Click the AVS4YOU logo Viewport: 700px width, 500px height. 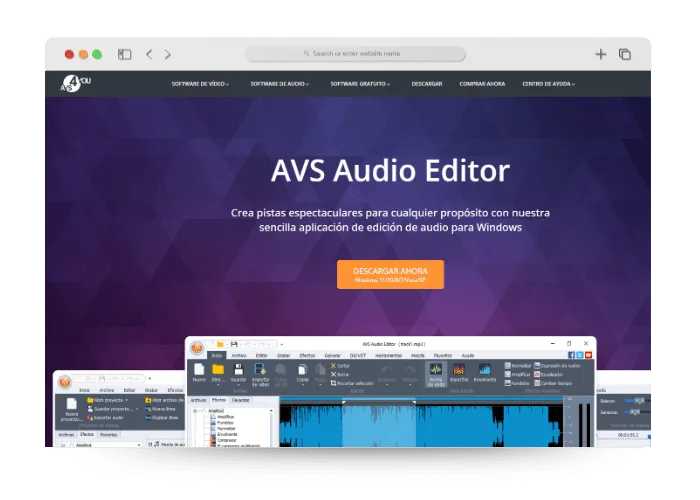pos(75,83)
